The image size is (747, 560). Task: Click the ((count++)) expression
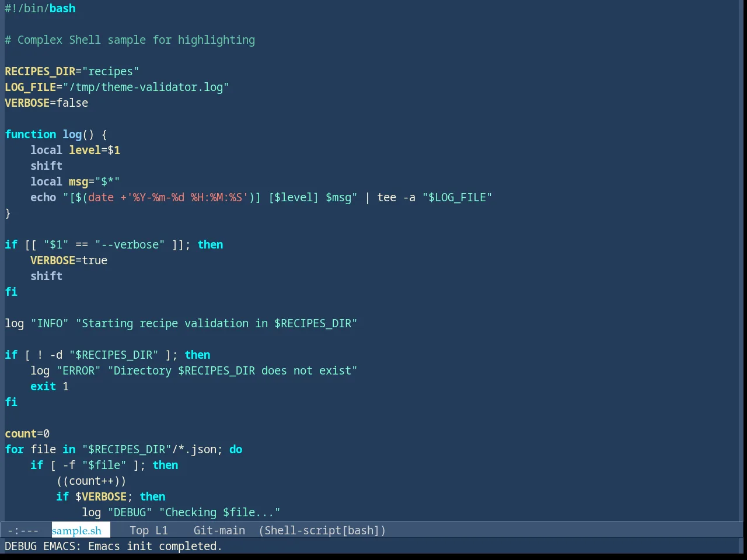(x=91, y=481)
